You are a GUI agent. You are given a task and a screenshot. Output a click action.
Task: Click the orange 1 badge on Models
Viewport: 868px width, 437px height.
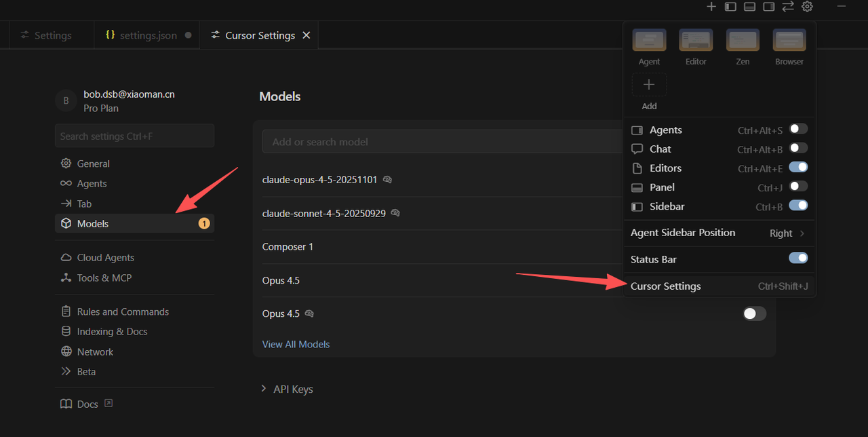click(x=204, y=223)
